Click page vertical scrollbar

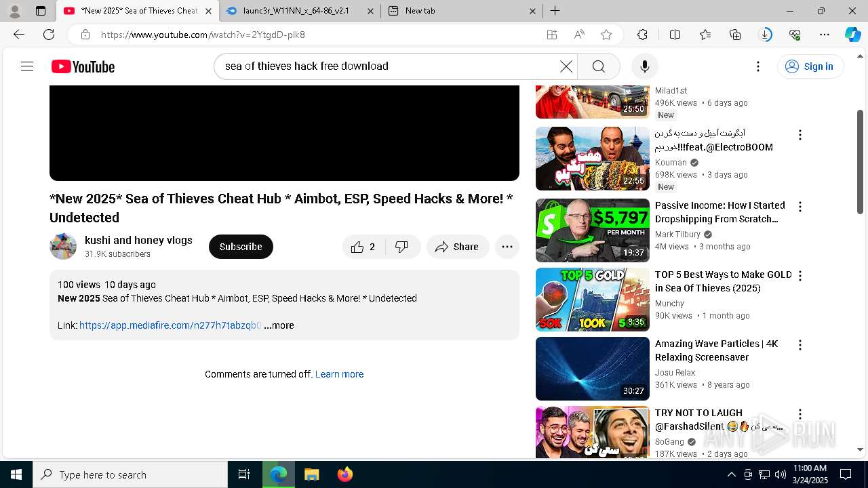(861, 161)
